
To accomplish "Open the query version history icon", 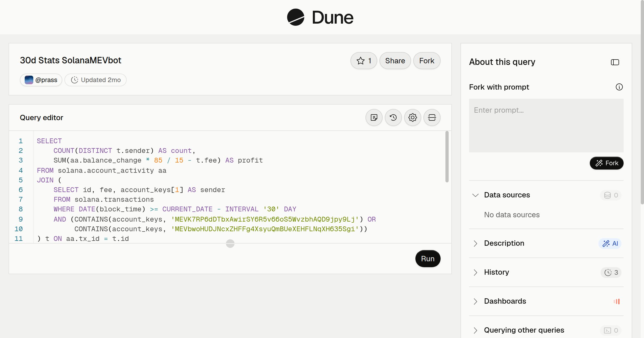I will coord(393,117).
